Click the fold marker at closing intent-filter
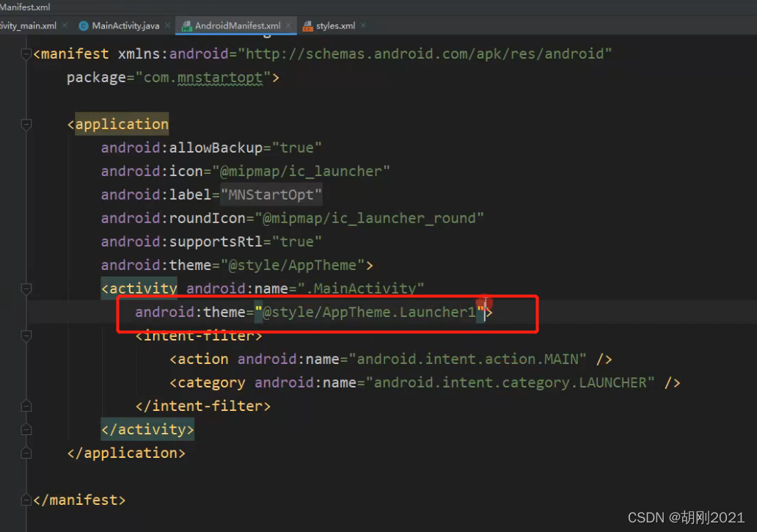The height and width of the screenshot is (532, 757). [26, 406]
